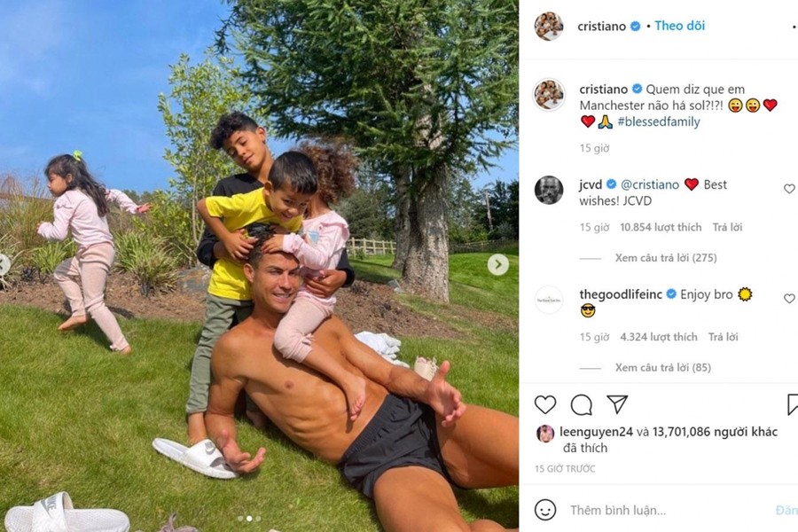
Task: Open the emoji picker smiley icon
Action: 545,510
